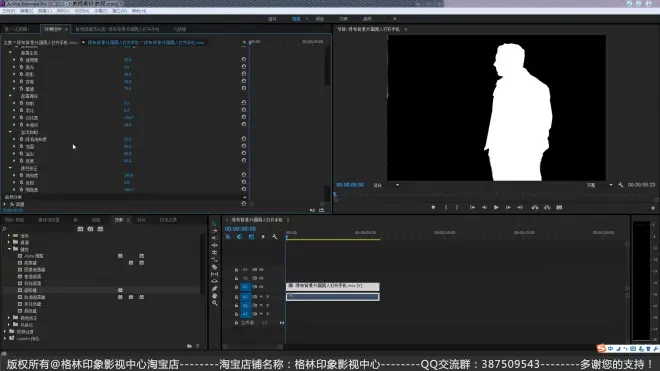Open timeline display settings wrench

pos(274,237)
